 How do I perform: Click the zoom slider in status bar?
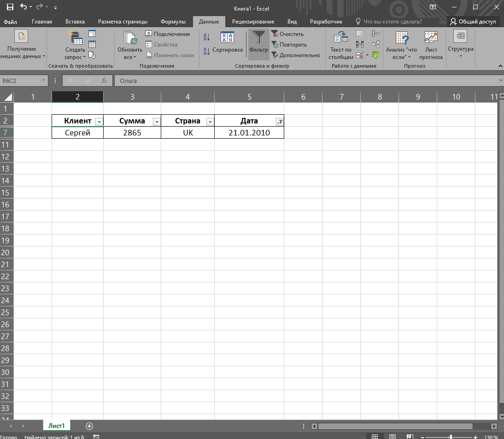[x=451, y=437]
